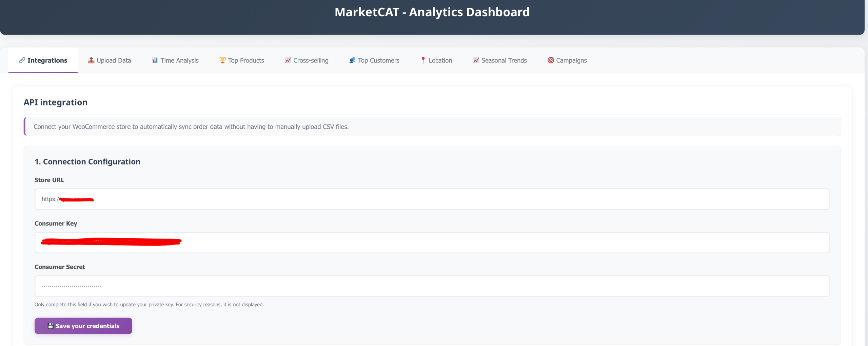Click the people icon for Top Customers

pos(352,60)
